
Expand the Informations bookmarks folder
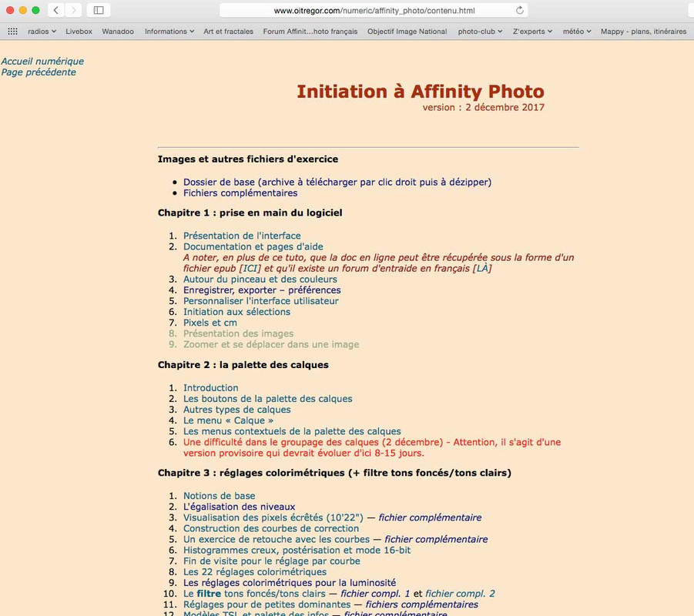[169, 32]
